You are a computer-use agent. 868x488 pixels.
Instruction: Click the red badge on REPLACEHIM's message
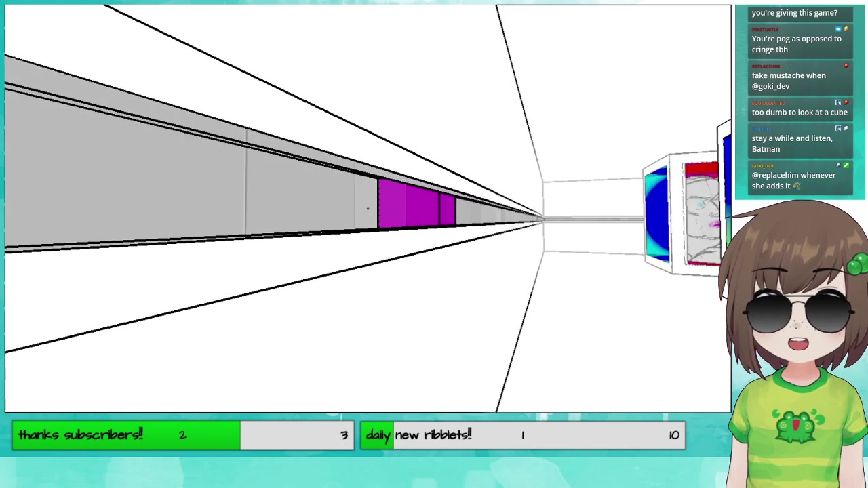click(x=846, y=66)
